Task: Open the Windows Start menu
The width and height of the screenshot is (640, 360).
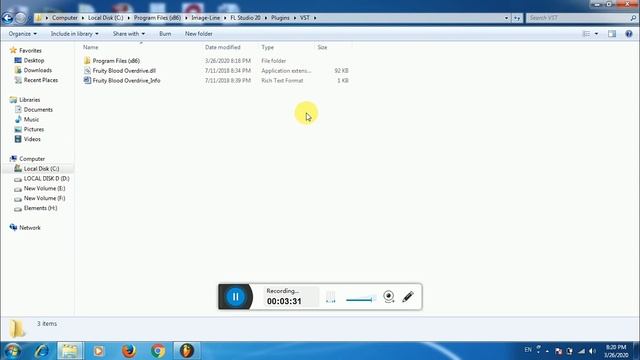Action: coord(12,351)
